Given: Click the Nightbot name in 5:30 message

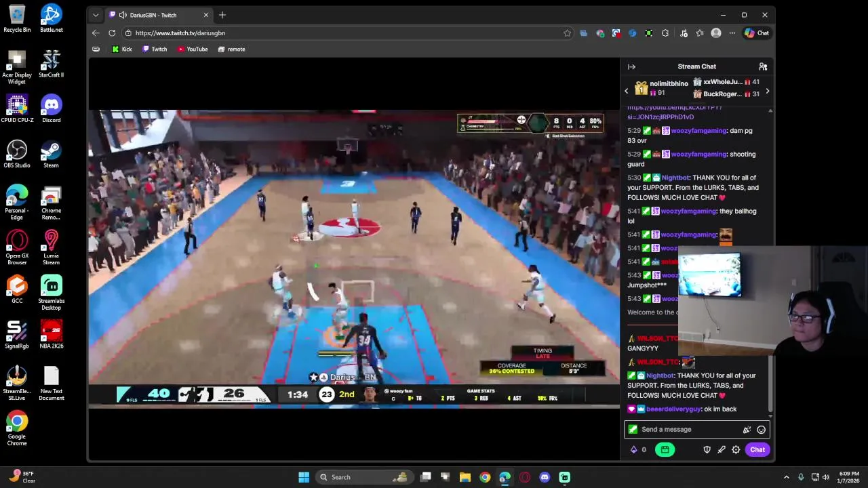Looking at the screenshot, I should (x=675, y=178).
